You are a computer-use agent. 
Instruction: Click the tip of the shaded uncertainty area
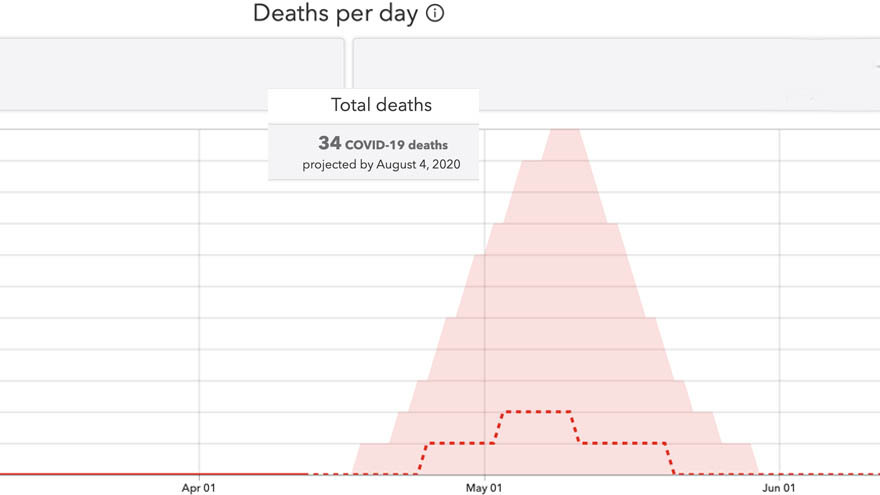[564, 135]
